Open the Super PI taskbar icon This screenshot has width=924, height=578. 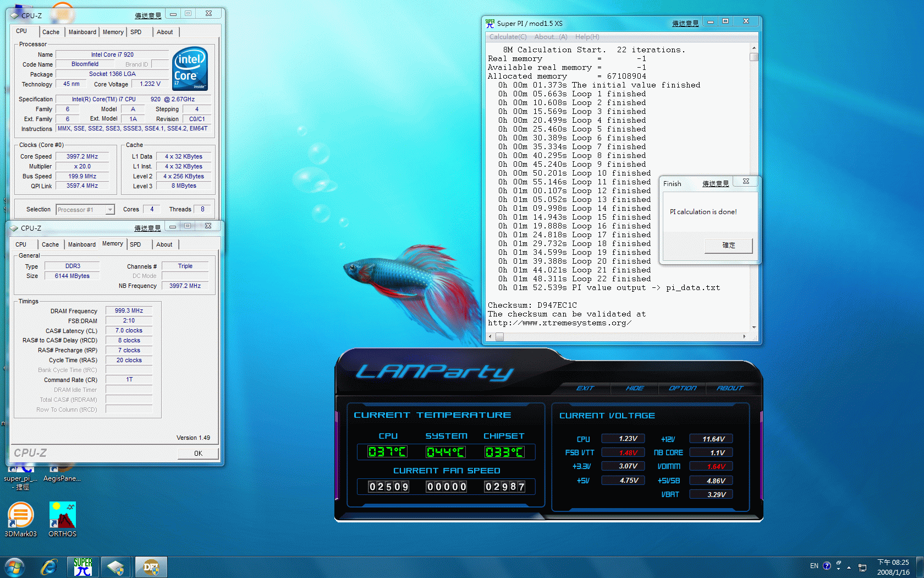[83, 567]
